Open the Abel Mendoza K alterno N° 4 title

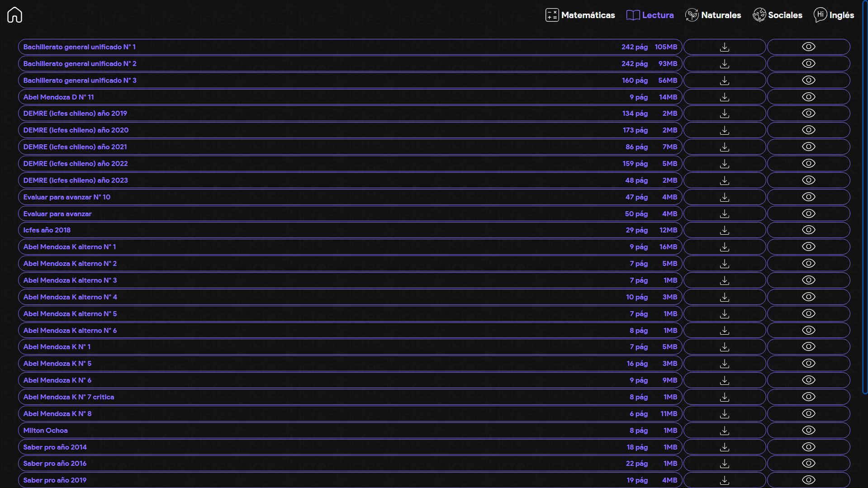click(70, 297)
